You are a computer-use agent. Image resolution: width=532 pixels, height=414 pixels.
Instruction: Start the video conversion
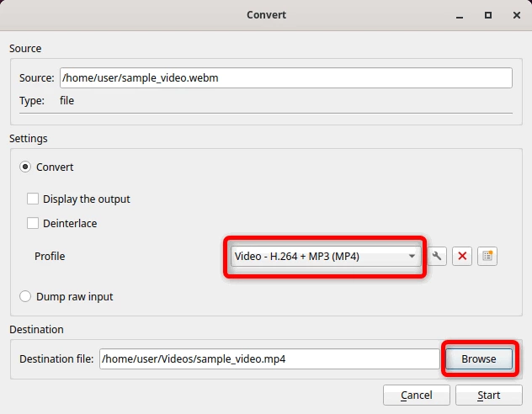488,395
